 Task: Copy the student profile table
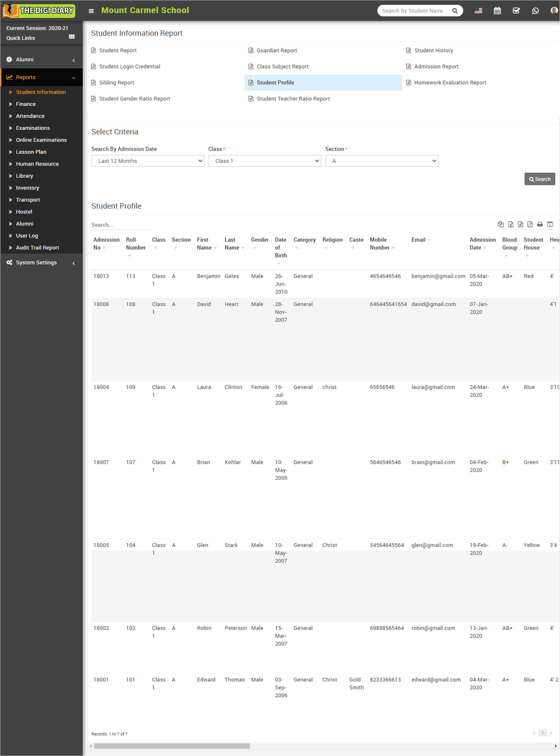pos(500,224)
